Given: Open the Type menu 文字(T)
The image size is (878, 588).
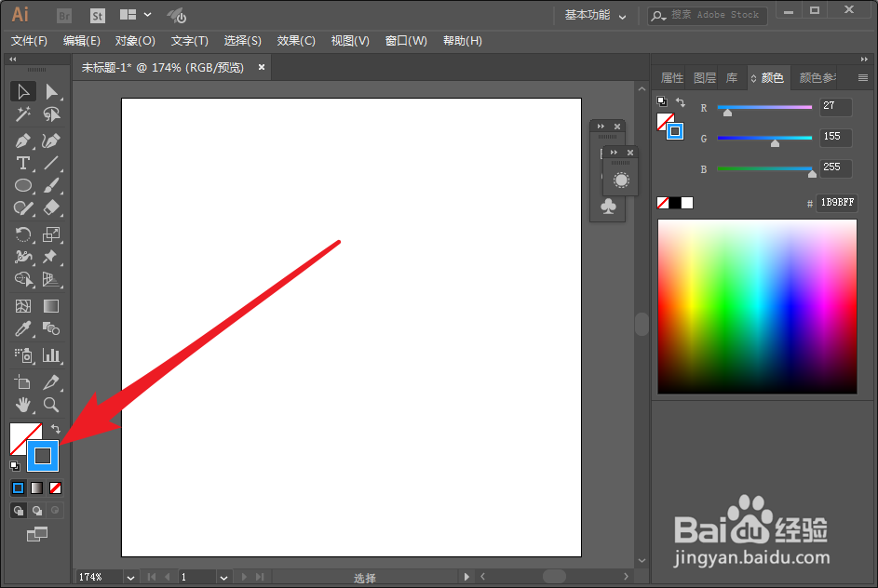Looking at the screenshot, I should (x=189, y=41).
